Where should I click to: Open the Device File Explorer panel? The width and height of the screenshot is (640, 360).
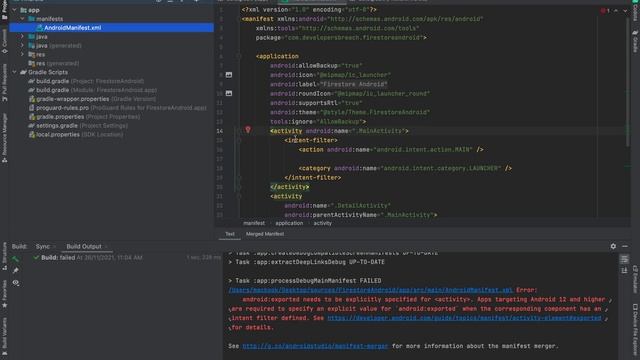pos(635,330)
